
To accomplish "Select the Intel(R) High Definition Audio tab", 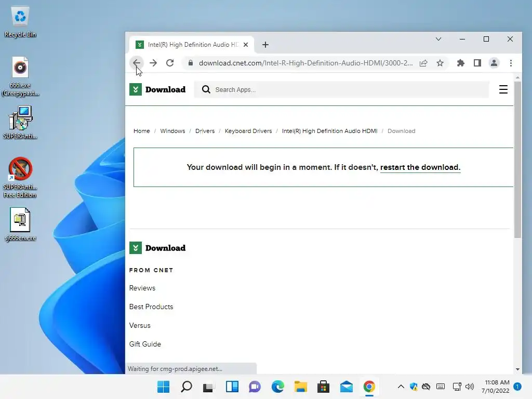I will click(x=192, y=45).
